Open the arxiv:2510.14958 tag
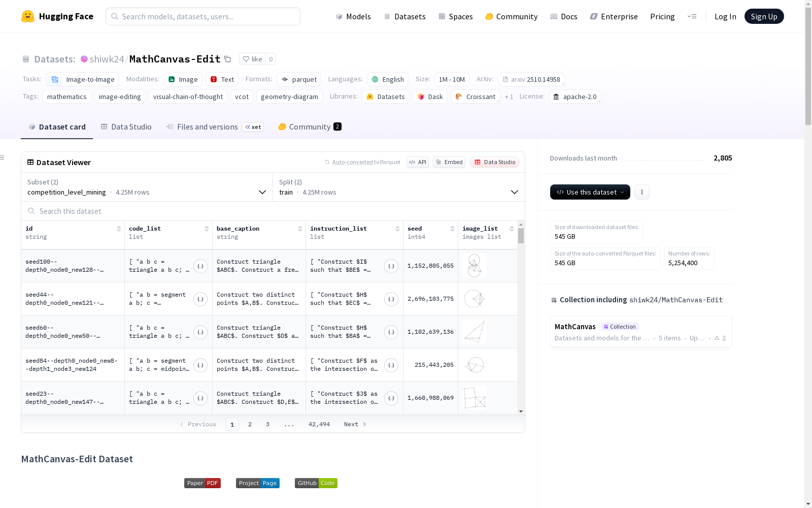Image resolution: width=812 pixels, height=508 pixels. [x=531, y=79]
